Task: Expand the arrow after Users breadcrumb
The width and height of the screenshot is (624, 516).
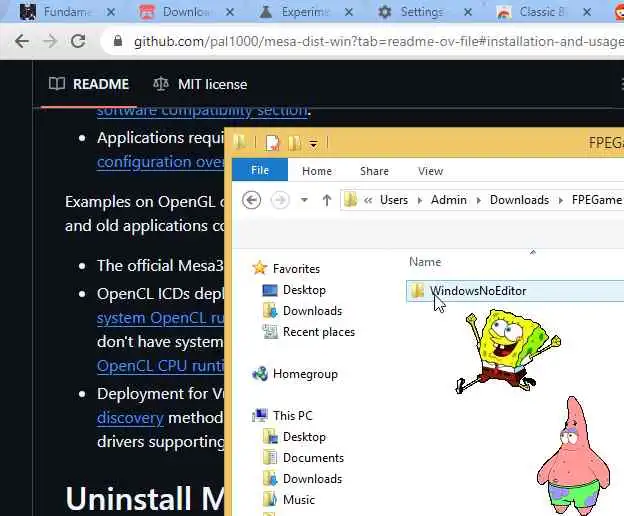Action: (420, 200)
